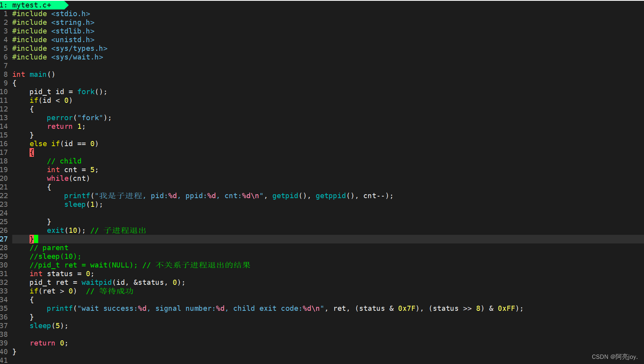Click the if(id < 0) condition
Image resolution: width=644 pixels, height=364 pixels.
click(51, 100)
